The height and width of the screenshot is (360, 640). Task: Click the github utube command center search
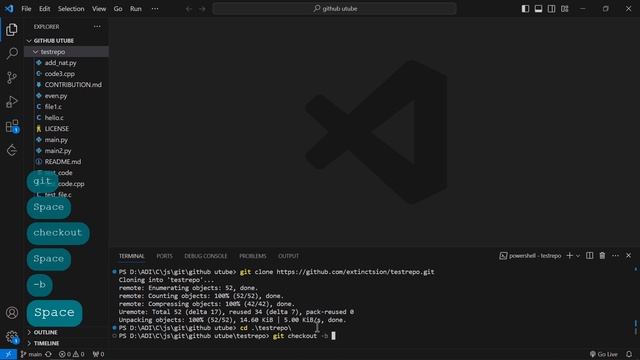click(x=334, y=9)
